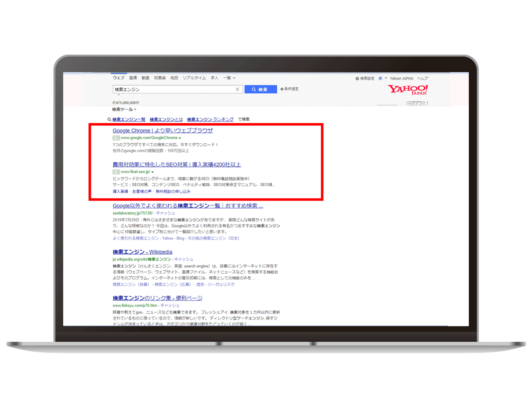Open the ヘルプ link
This screenshot has height=399, width=532.
(x=423, y=78)
